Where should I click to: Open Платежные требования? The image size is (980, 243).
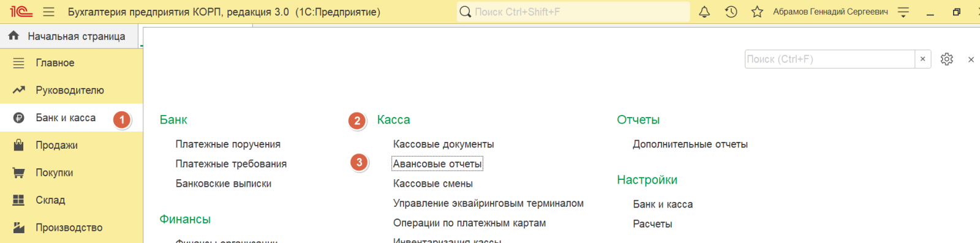(x=231, y=163)
